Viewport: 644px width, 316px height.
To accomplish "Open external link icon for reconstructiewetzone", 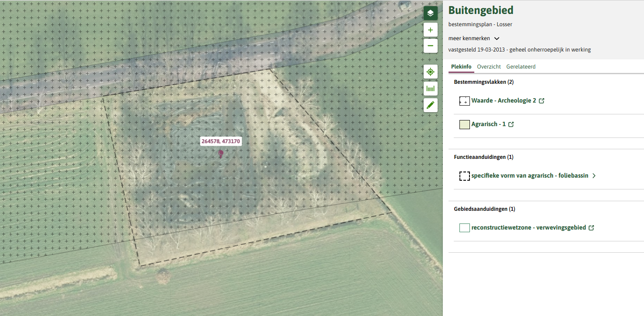I will pyautogui.click(x=591, y=228).
